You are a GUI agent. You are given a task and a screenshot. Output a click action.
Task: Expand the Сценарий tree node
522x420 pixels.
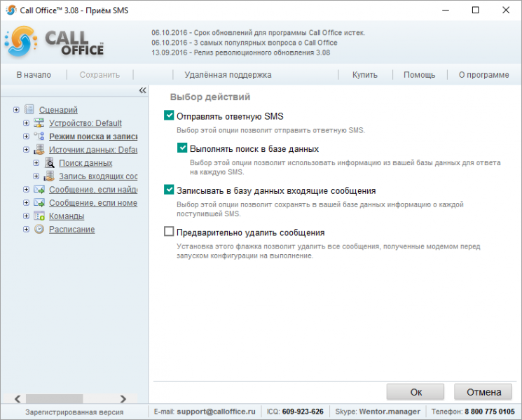click(x=16, y=109)
